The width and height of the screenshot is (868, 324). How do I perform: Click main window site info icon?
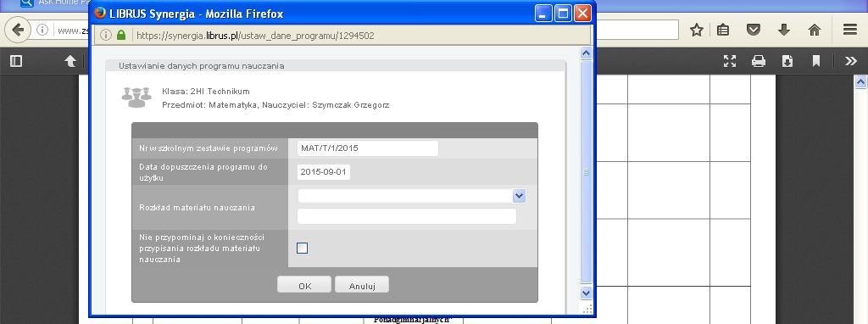pos(42,30)
